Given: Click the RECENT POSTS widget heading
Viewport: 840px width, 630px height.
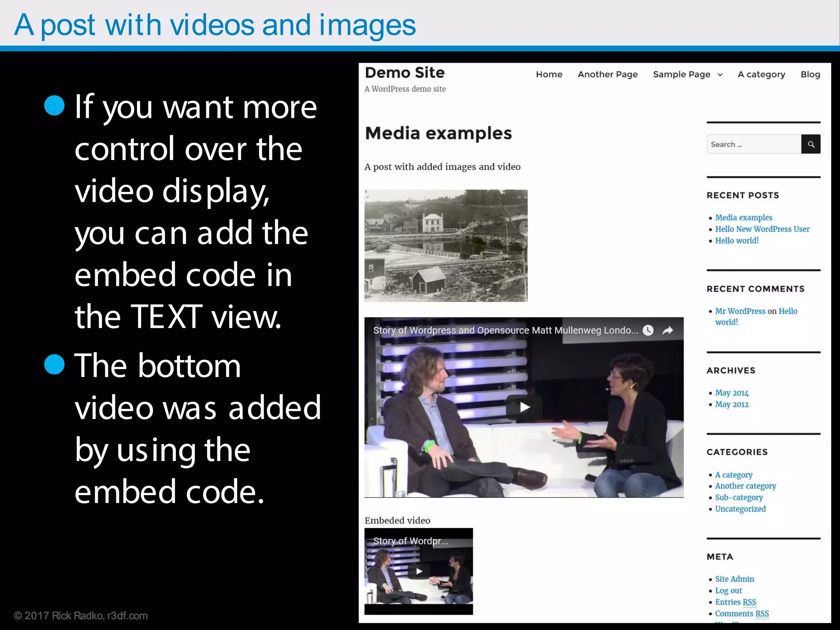Looking at the screenshot, I should pos(742,195).
